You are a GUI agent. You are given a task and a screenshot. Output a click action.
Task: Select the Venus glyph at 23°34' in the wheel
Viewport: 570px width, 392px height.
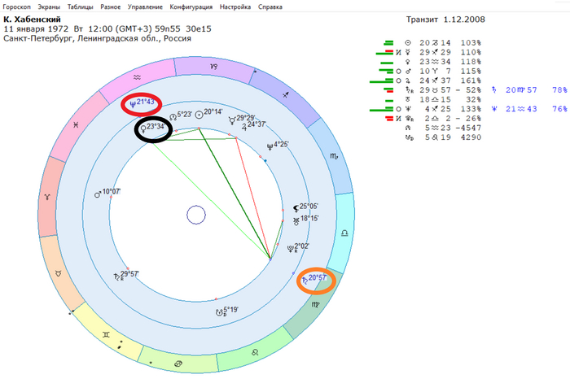(143, 128)
